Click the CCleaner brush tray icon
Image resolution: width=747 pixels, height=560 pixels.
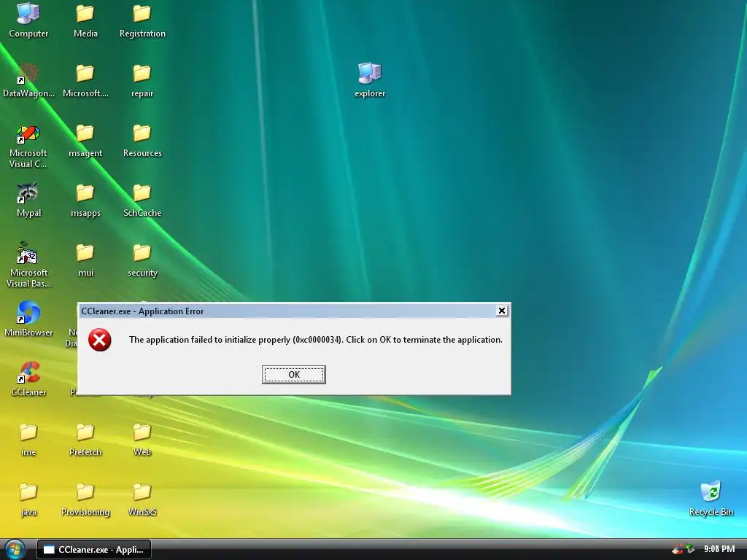677,549
